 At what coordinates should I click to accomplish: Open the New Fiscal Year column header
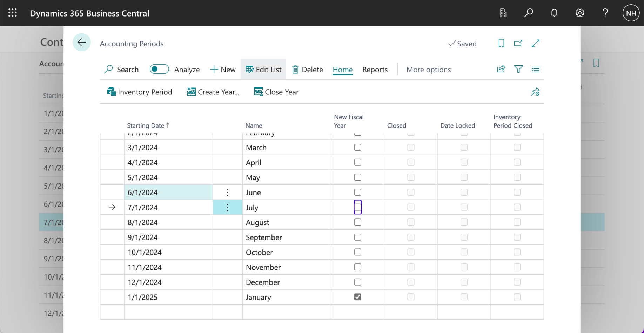(x=349, y=121)
